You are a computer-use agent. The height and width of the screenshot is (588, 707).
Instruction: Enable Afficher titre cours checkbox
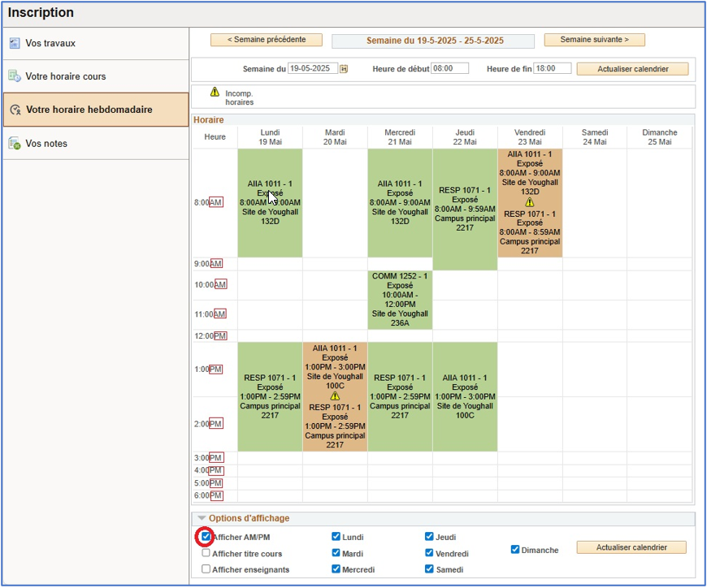point(206,553)
